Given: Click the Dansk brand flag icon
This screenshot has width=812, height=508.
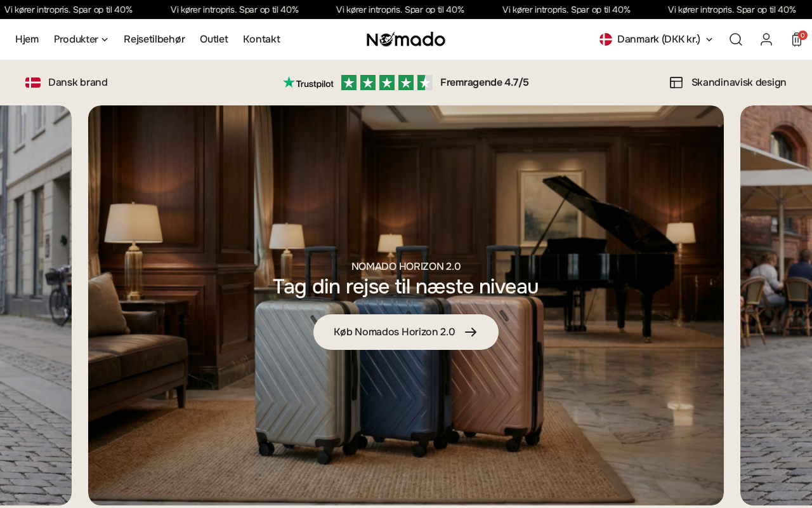Looking at the screenshot, I should 33,83.
